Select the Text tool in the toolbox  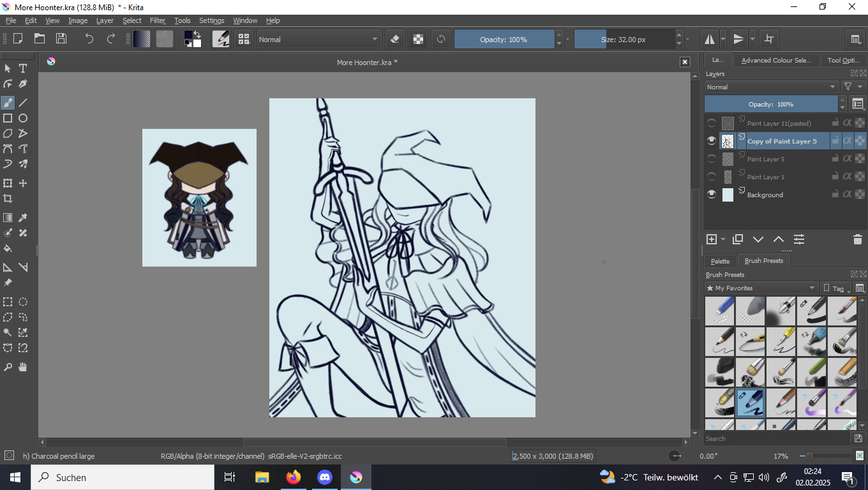pos(23,68)
